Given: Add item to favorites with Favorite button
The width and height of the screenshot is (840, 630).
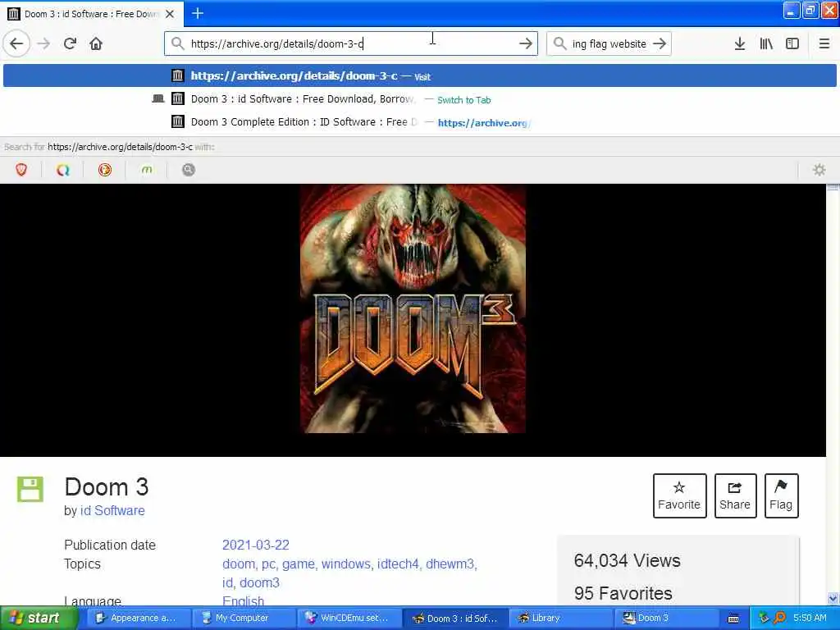Looking at the screenshot, I should (679, 495).
